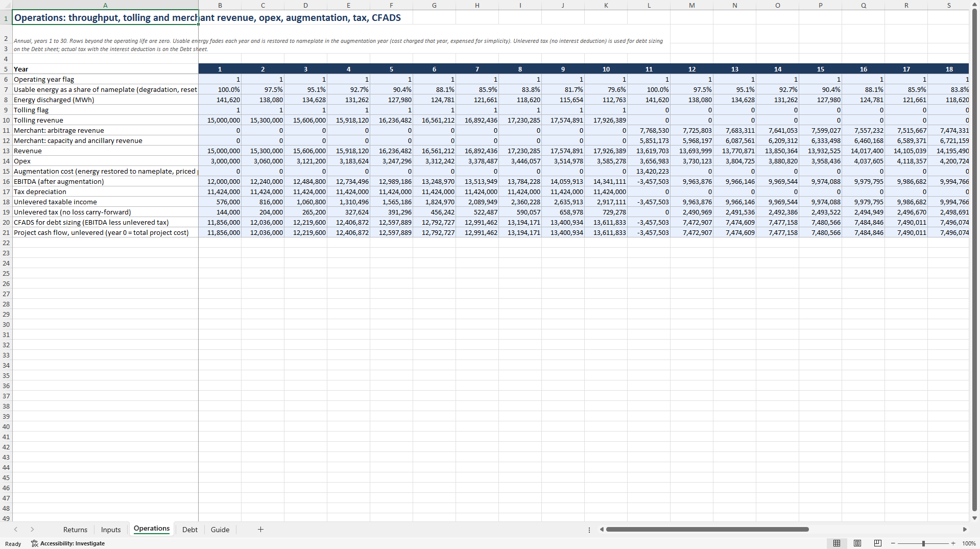Click the sheet tab bar options dots
This screenshot has height=549, width=980.
click(589, 530)
